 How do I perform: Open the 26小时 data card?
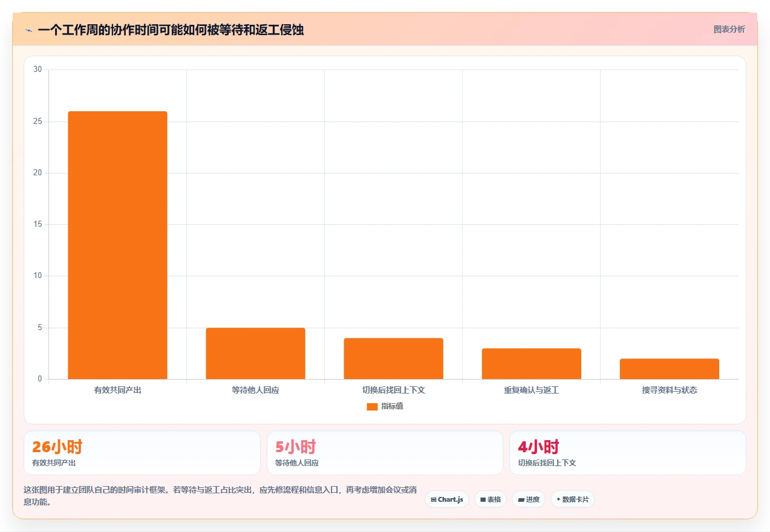(142, 453)
